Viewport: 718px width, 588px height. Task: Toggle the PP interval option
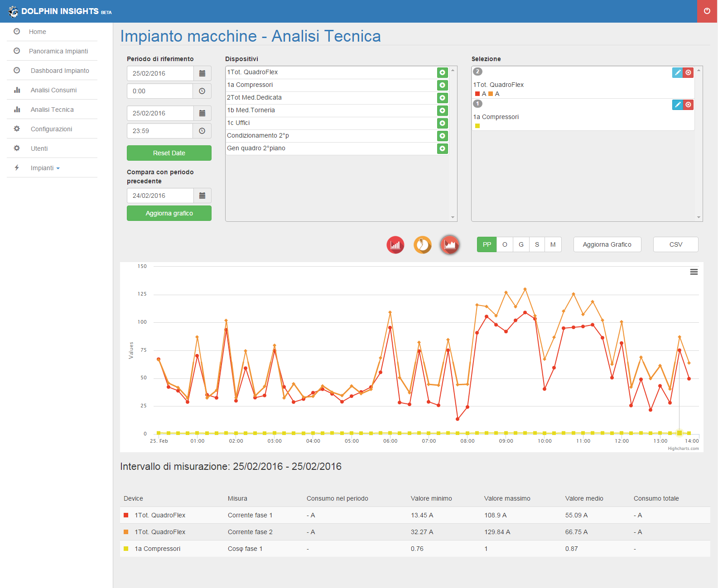pos(487,244)
